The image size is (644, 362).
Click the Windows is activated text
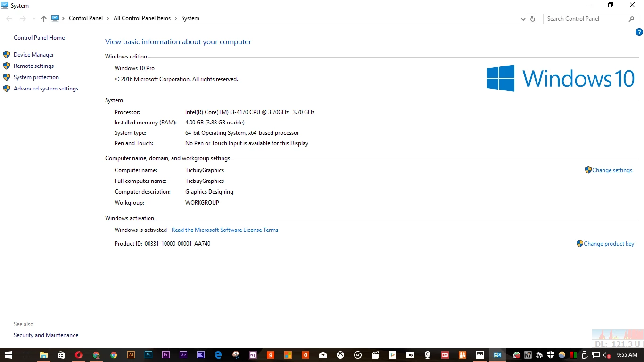pos(140,230)
